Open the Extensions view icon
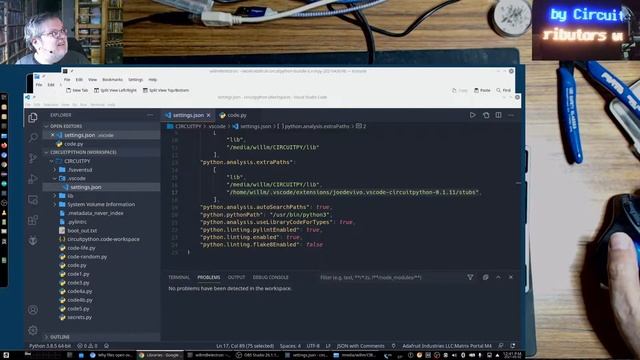The height and width of the screenshot is (360, 640). 33,220
